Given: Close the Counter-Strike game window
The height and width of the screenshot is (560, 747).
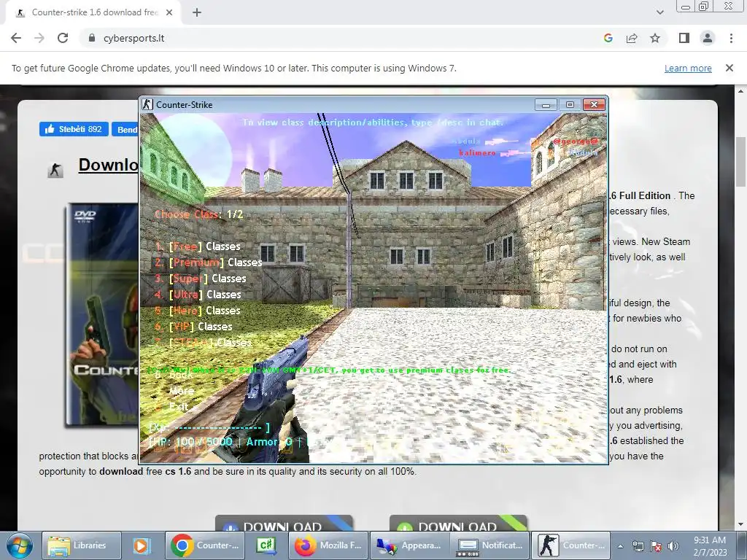Looking at the screenshot, I should coord(594,104).
